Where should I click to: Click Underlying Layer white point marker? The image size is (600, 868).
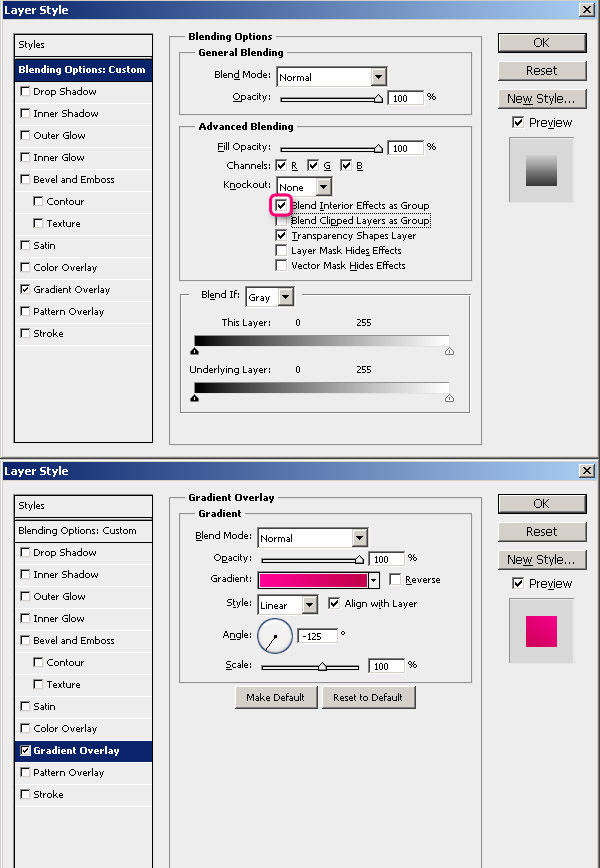click(449, 399)
